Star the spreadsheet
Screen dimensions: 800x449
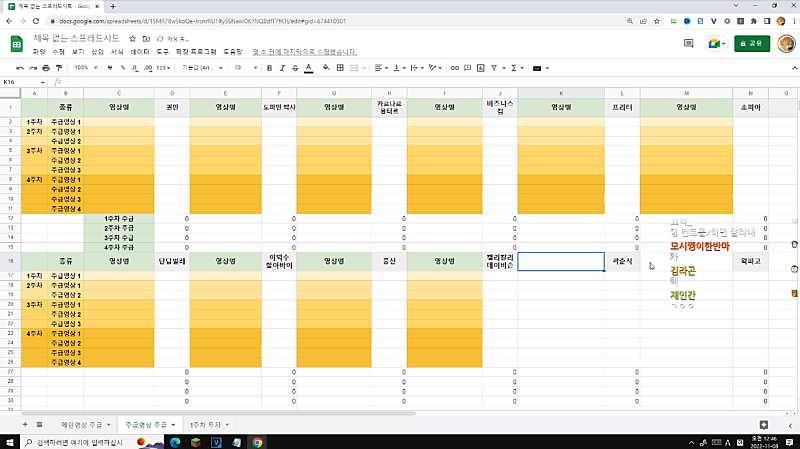point(132,39)
